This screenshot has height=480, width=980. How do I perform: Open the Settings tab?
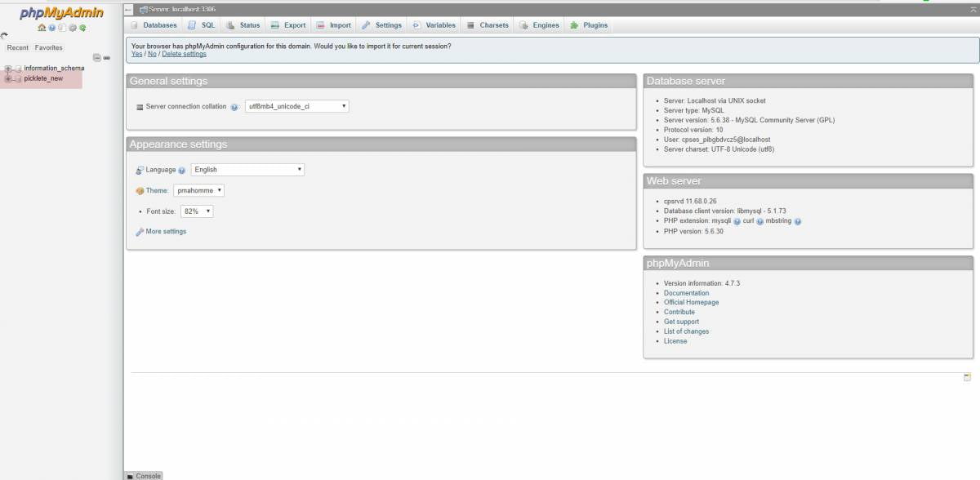click(381, 25)
